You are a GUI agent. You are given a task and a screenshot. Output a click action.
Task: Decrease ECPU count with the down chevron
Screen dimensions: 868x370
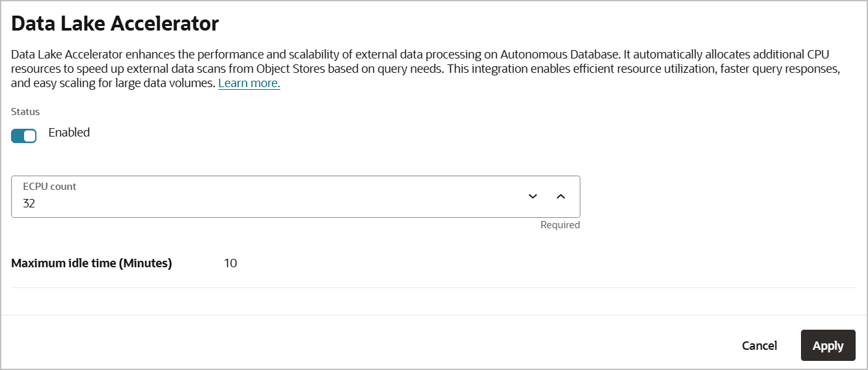[533, 196]
